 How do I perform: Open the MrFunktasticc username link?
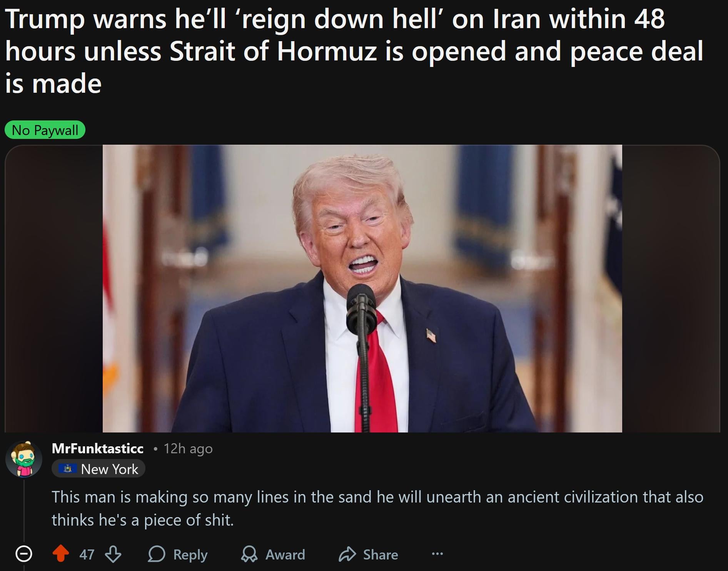[97, 448]
